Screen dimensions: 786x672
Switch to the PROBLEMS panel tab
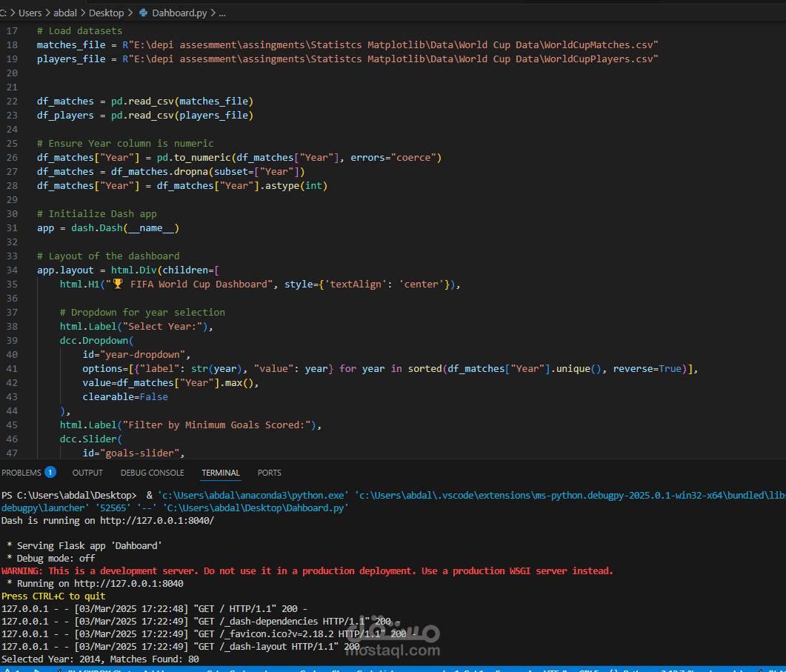(x=21, y=473)
